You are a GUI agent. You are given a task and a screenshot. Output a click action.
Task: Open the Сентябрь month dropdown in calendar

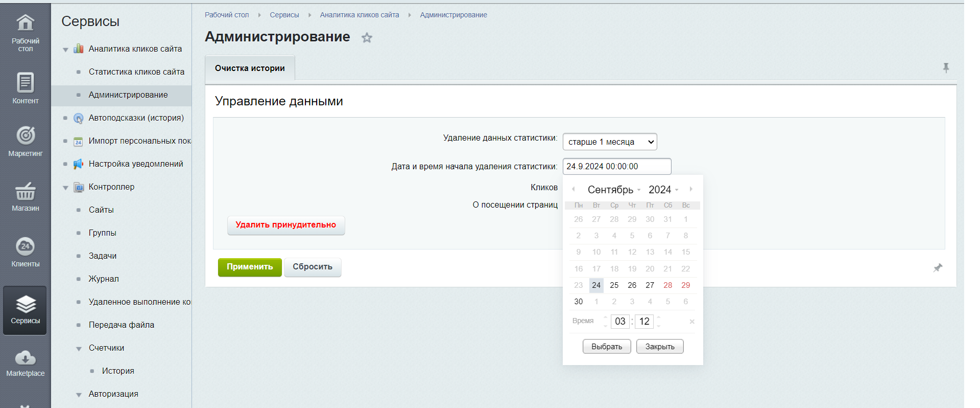click(613, 190)
